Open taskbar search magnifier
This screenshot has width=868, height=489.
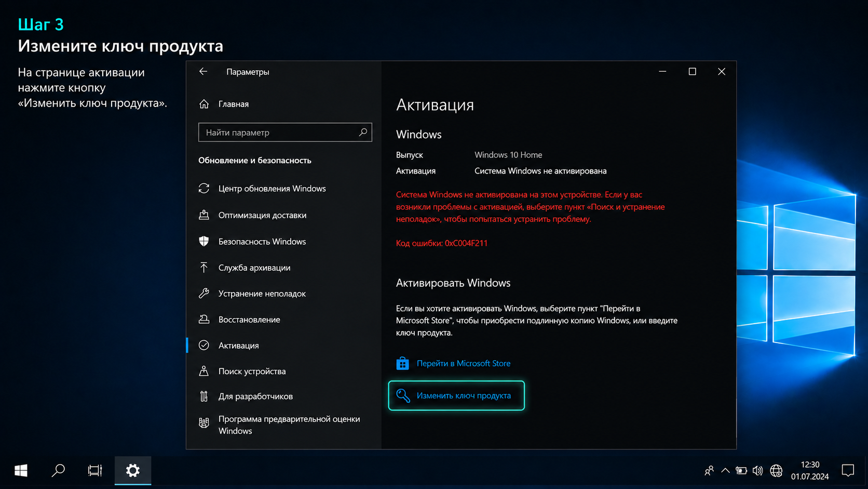(58, 471)
